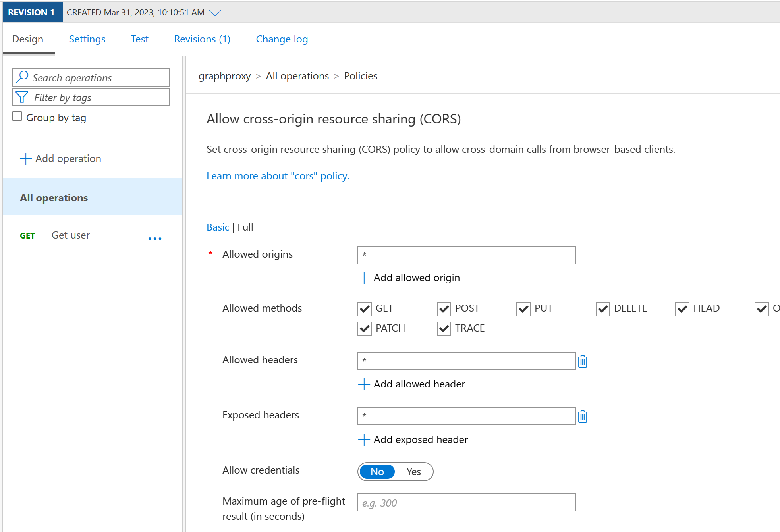Open Get user ellipsis menu
The height and width of the screenshot is (532, 780).
click(154, 239)
